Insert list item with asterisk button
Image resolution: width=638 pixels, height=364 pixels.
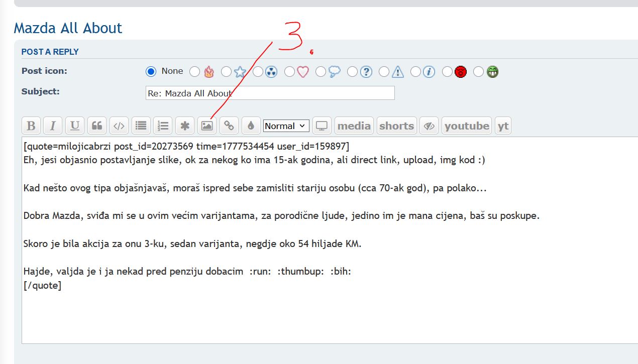coord(185,126)
